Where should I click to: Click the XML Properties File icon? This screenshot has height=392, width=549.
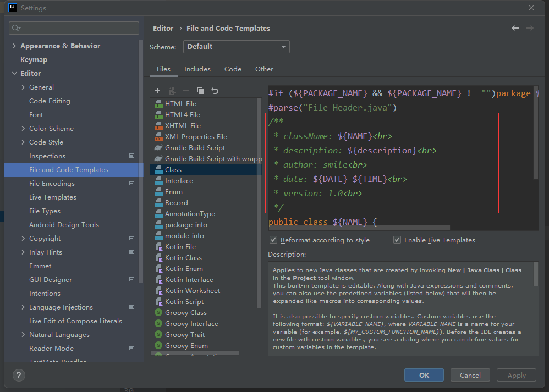(158, 137)
